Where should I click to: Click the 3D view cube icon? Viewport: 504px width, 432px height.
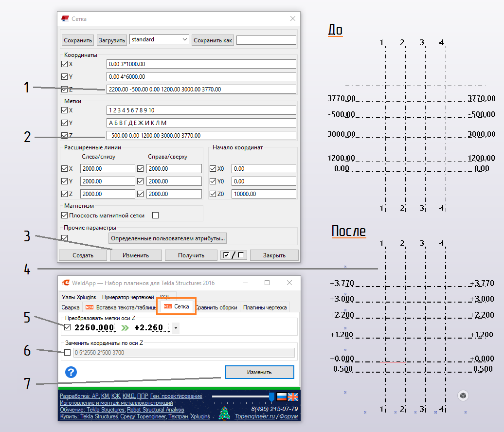(463, 396)
